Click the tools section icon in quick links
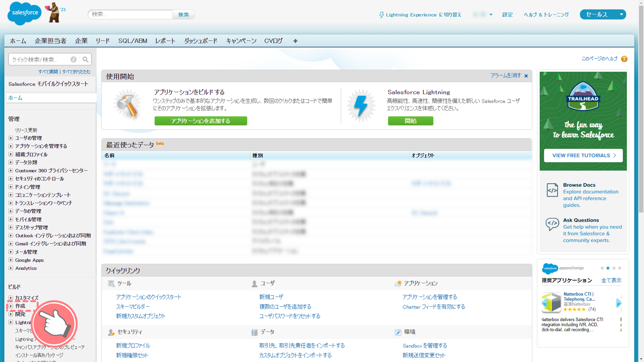 [111, 283]
